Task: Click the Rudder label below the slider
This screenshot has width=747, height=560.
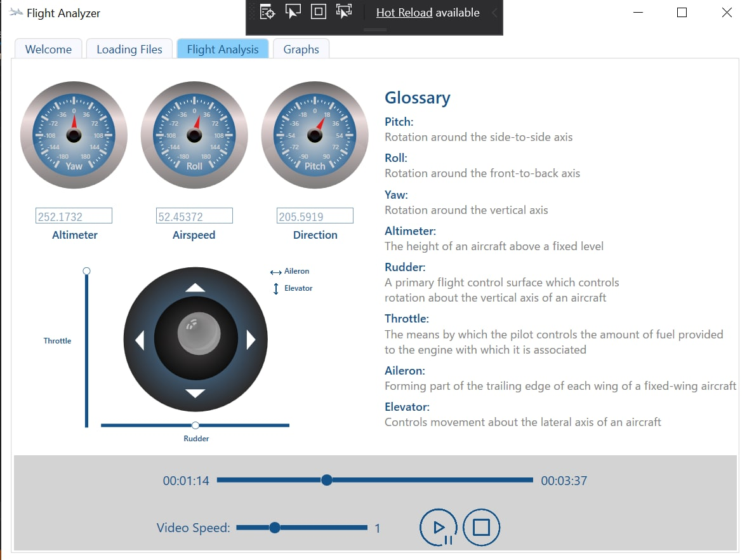Action: [x=196, y=439]
